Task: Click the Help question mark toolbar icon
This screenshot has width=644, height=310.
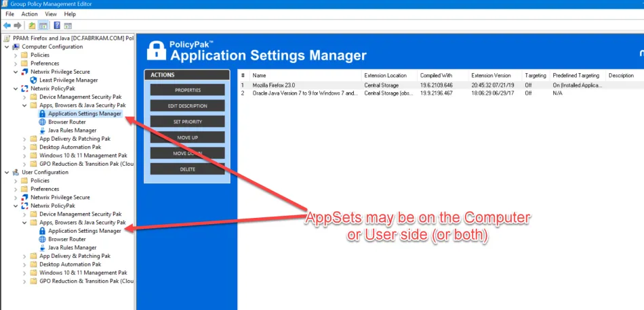Action: coord(56,25)
